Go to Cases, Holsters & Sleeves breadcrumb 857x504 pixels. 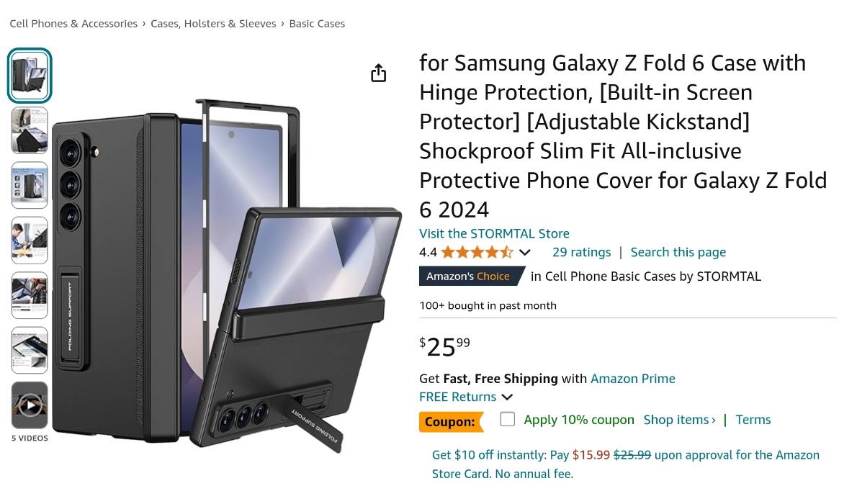coord(213,24)
